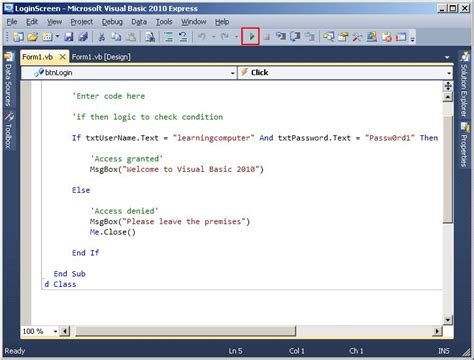Click the Redo arrow icon
This screenshot has height=360, width=474.
225,36
